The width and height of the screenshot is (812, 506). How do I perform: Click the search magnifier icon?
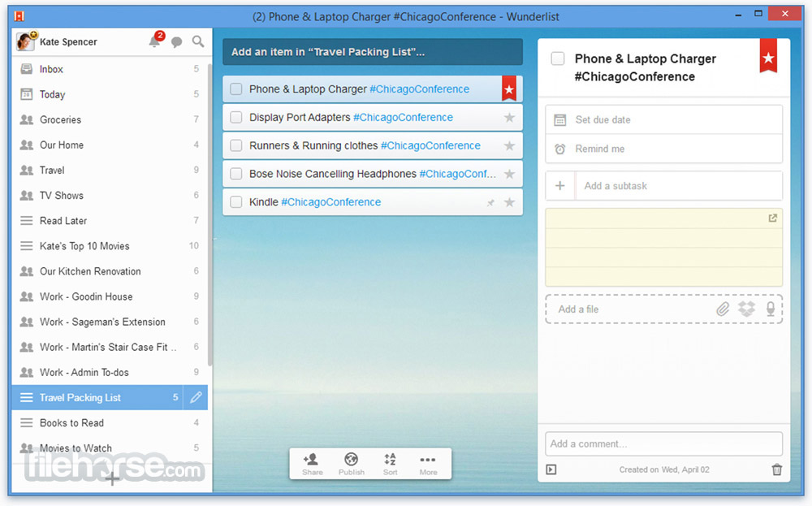198,41
